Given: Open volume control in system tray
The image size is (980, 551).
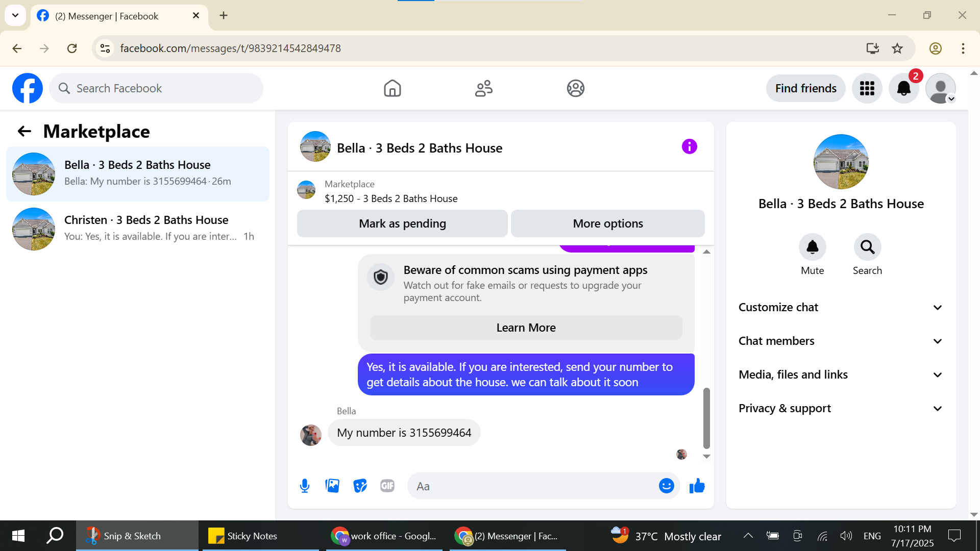Looking at the screenshot, I should [x=846, y=536].
